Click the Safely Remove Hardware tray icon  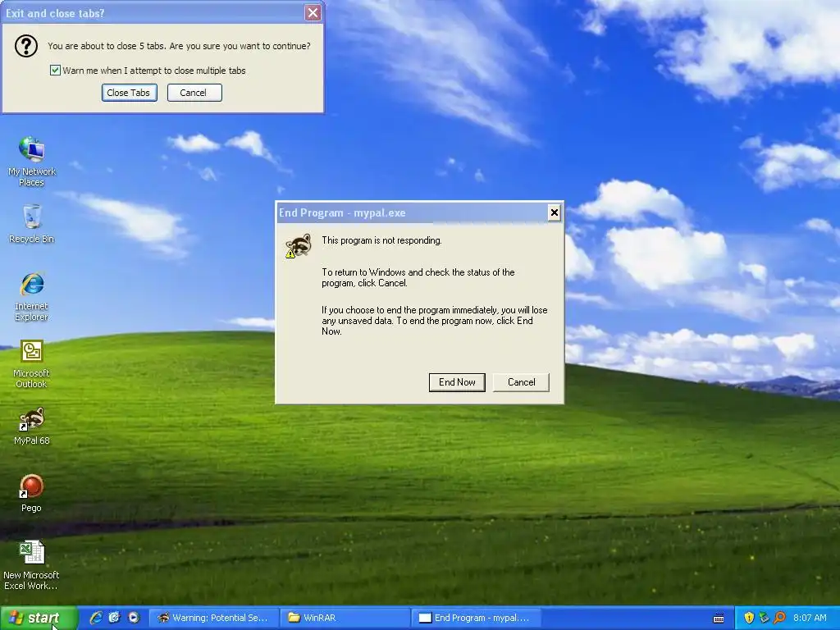point(765,618)
